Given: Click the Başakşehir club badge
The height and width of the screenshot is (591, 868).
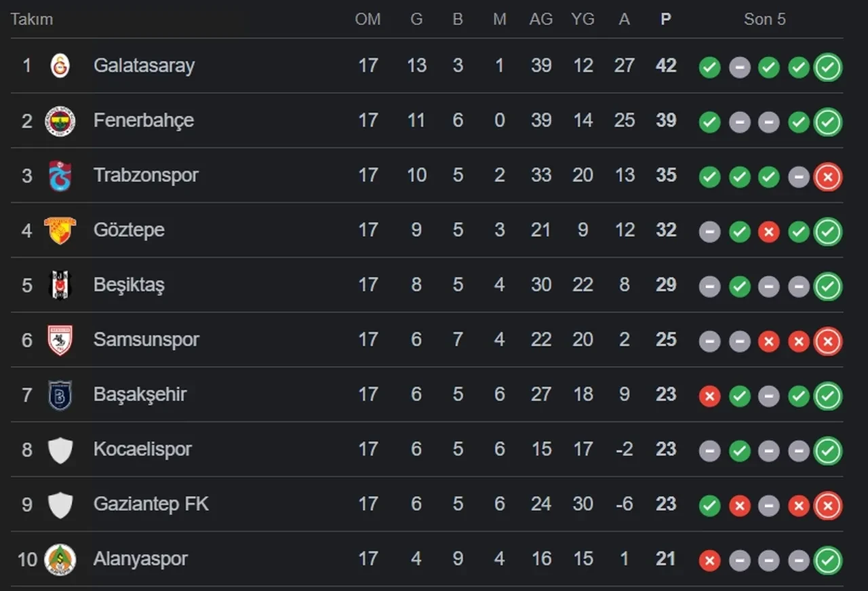Looking at the screenshot, I should pos(60,395).
